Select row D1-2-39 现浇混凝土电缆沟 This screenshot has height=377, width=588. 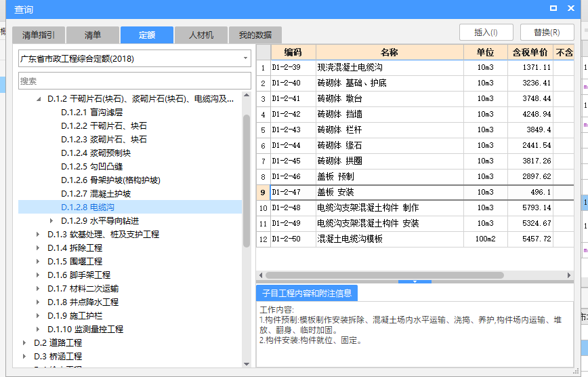pyautogui.click(x=415, y=68)
